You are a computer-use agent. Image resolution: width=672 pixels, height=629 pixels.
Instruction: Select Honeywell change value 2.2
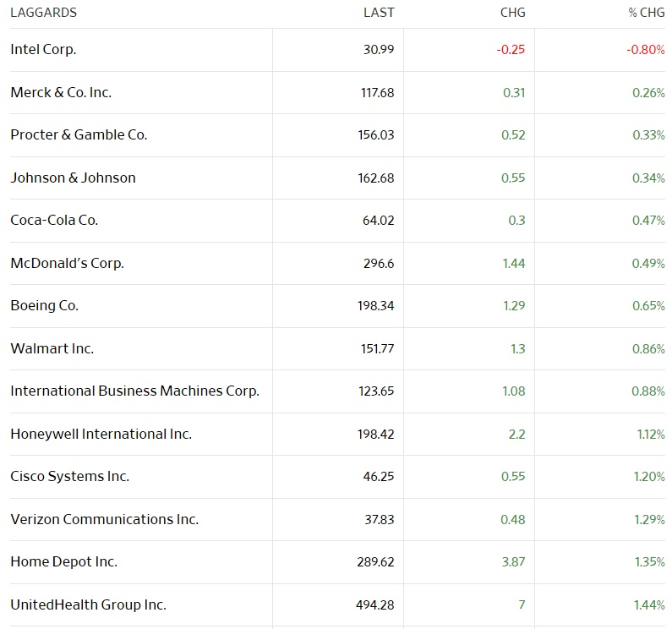[516, 434]
